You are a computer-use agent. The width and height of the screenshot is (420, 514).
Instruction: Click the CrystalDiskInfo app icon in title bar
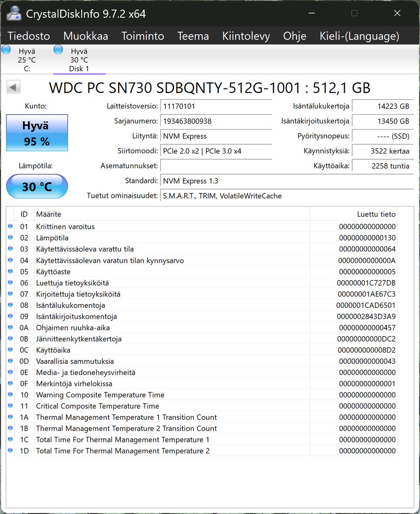click(14, 14)
